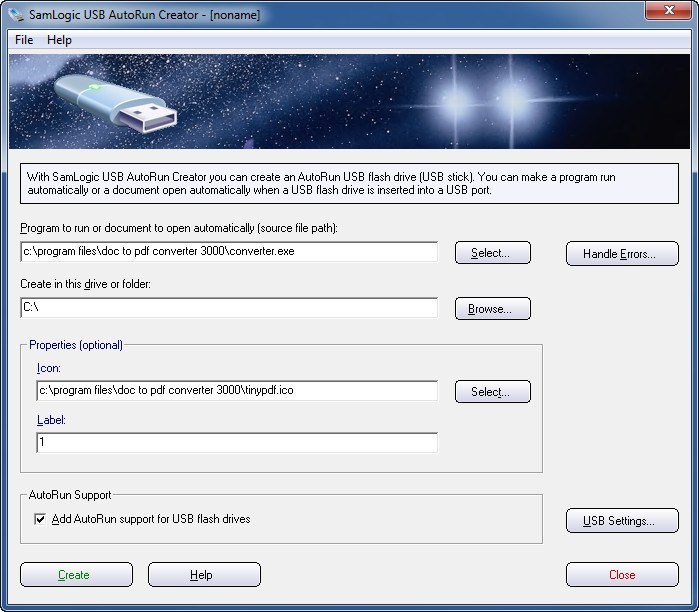Image resolution: width=699 pixels, height=612 pixels.
Task: Click the source file path input field
Action: 229,252
